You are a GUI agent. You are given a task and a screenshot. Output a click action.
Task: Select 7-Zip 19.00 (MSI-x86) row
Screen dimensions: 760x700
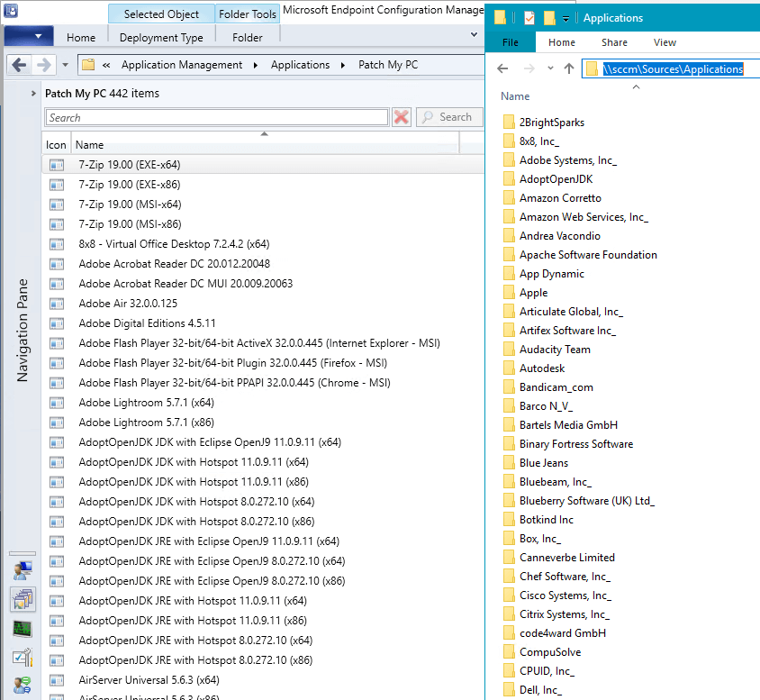(264, 224)
